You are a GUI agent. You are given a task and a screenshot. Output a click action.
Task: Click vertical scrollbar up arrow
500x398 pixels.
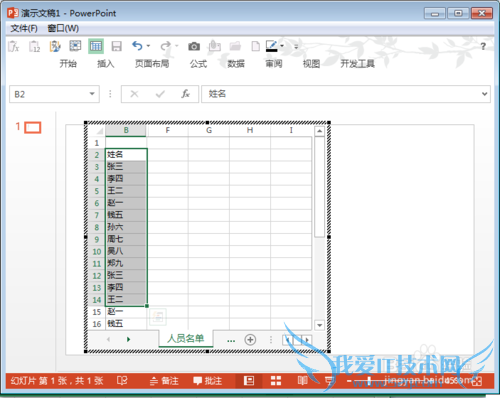(319, 131)
